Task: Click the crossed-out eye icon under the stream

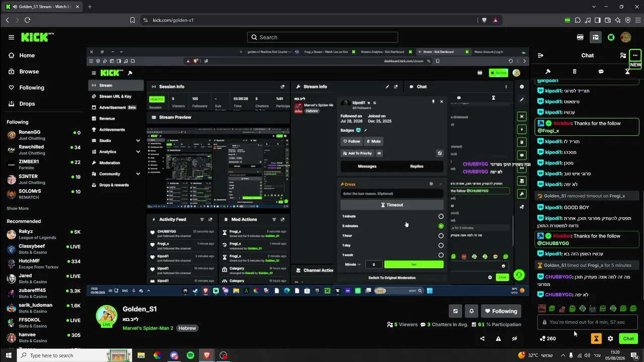Action: click(x=514, y=338)
